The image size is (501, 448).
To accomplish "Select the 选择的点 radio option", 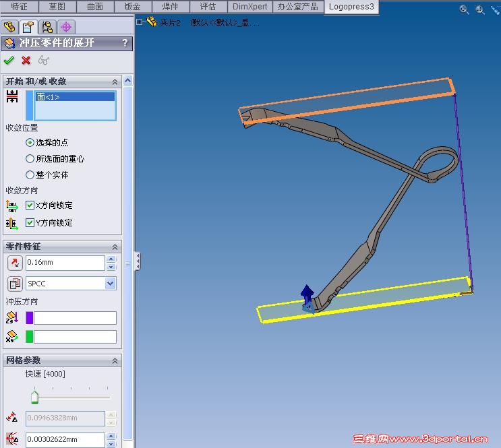I will tap(30, 142).
